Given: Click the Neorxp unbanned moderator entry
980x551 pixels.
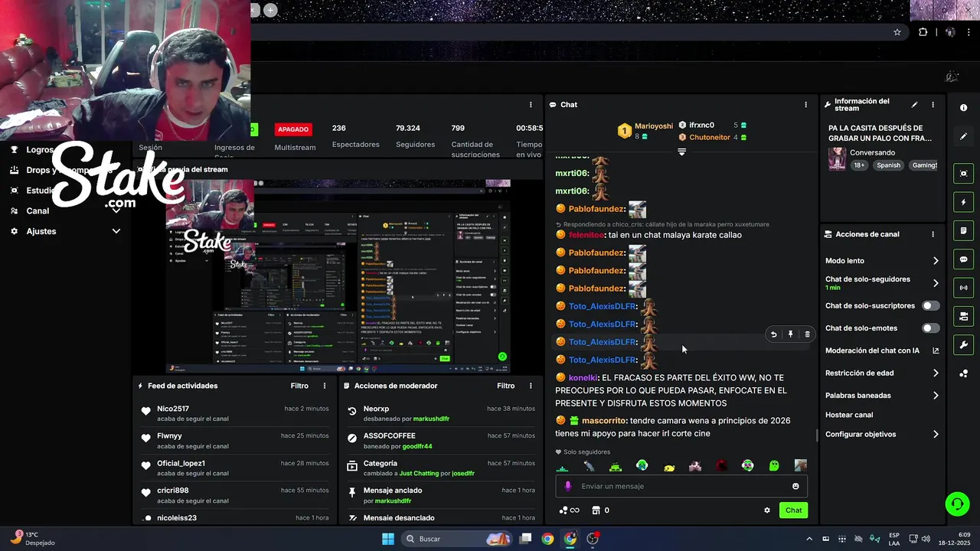Looking at the screenshot, I should (440, 413).
